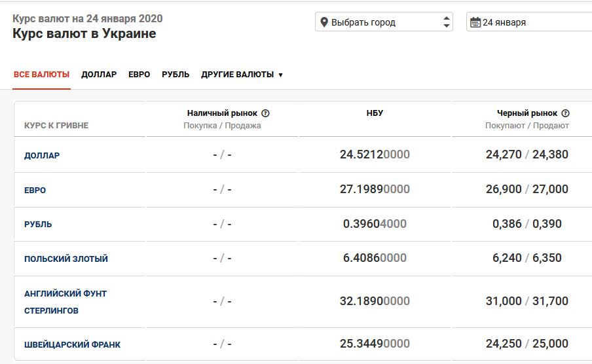
Task: Open the Рубль currency row link
Action: (38, 225)
